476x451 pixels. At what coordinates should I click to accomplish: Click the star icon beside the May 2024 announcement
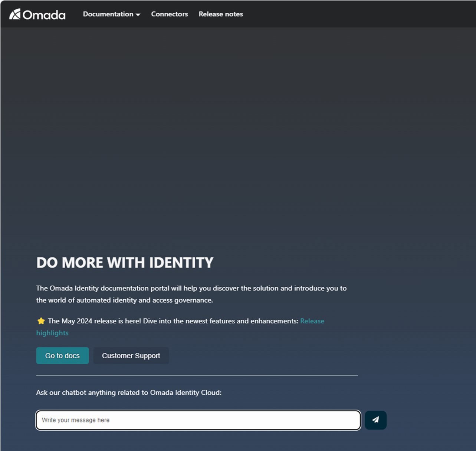pyautogui.click(x=41, y=320)
